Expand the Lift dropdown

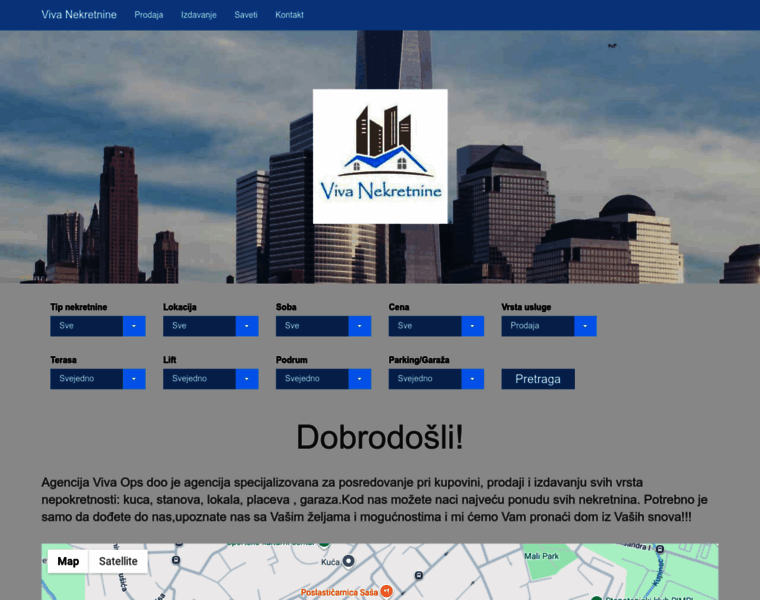(210, 379)
